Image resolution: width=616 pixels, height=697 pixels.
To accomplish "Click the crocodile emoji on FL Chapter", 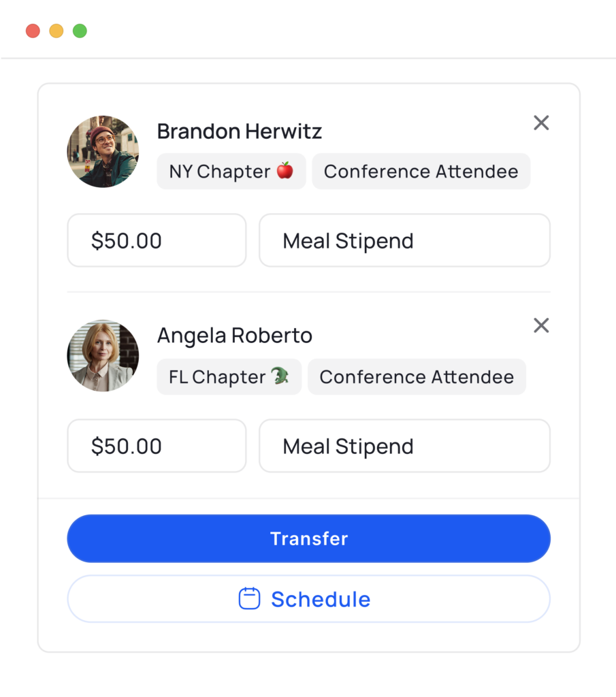I will [280, 376].
